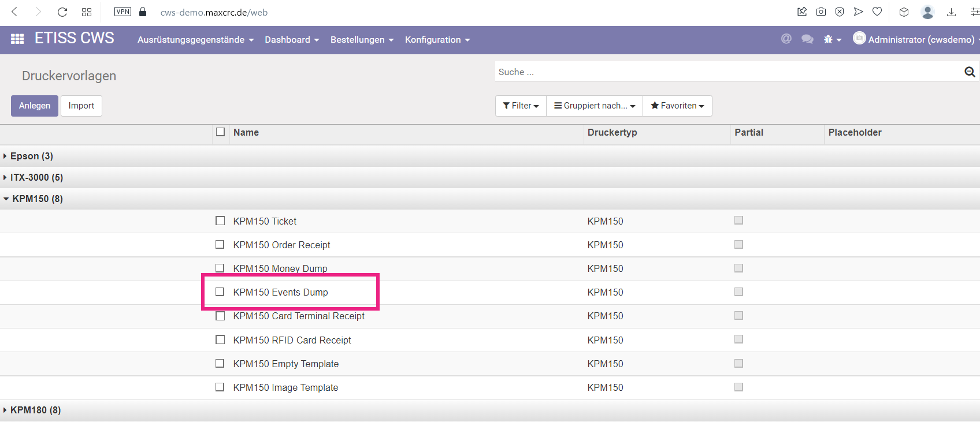Viewport: 980px width, 422px height.
Task: Open the Dashboard menu
Action: click(x=292, y=40)
